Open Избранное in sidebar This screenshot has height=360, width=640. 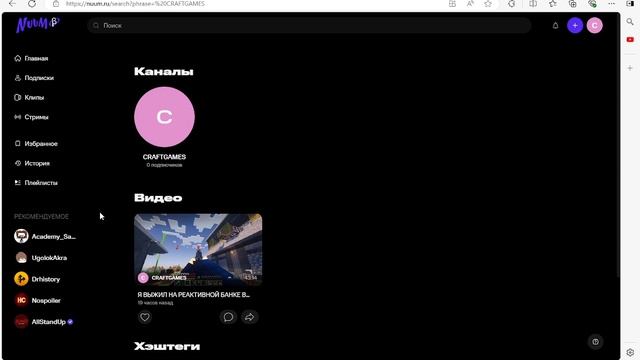tap(36, 144)
